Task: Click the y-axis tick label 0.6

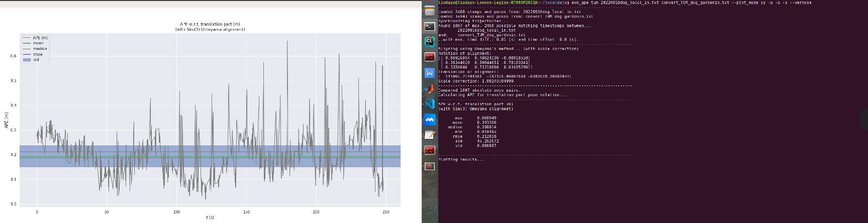Action: click(13, 56)
